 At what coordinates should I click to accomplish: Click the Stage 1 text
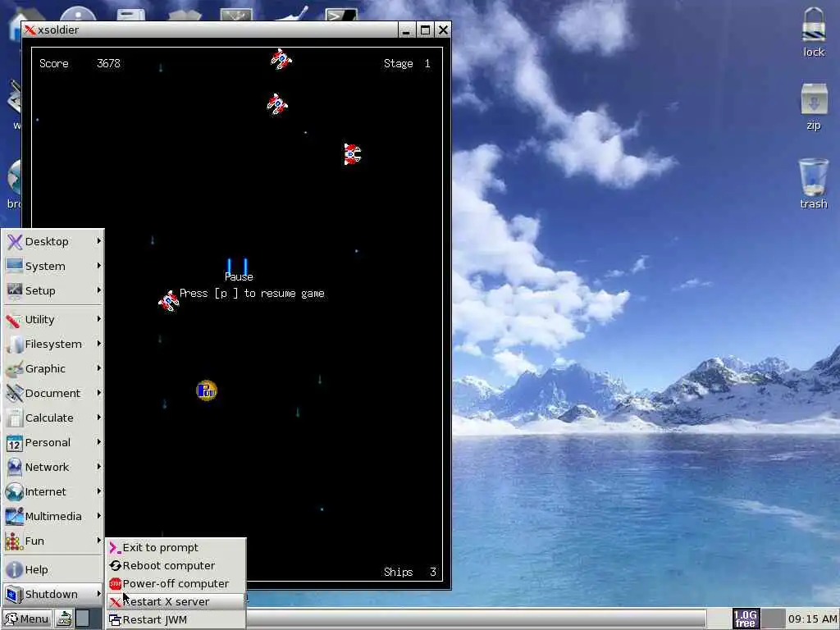(407, 63)
